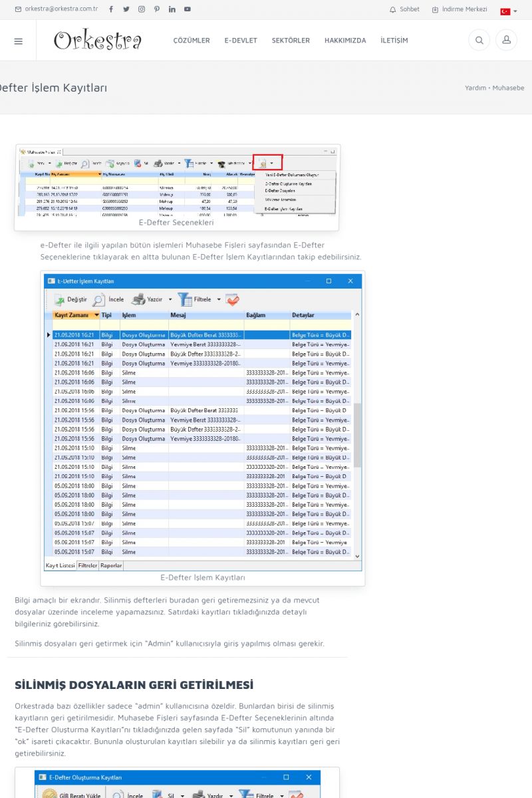The height and width of the screenshot is (798, 532).
Task: Click the search magnifier icon
Action: coord(479,41)
